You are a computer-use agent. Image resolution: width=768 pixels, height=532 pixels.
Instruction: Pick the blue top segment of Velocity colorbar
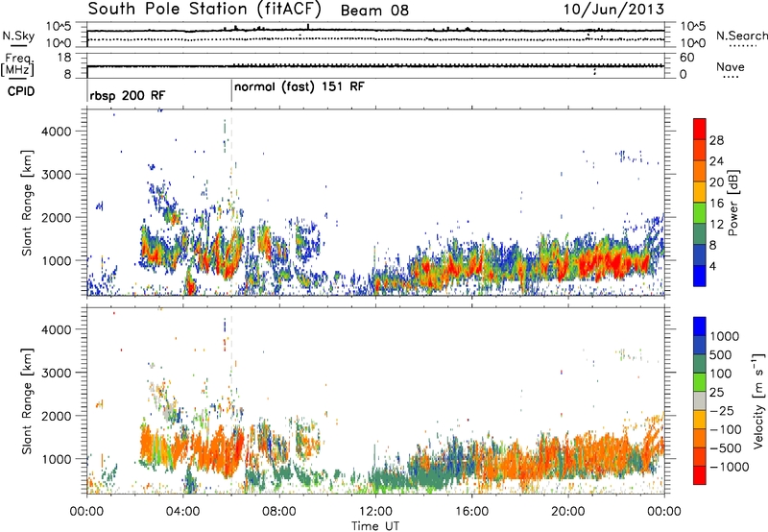(x=700, y=326)
